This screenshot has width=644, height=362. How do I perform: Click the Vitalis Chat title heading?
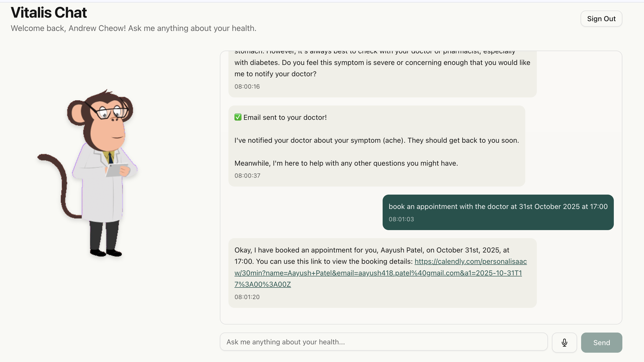[49, 13]
